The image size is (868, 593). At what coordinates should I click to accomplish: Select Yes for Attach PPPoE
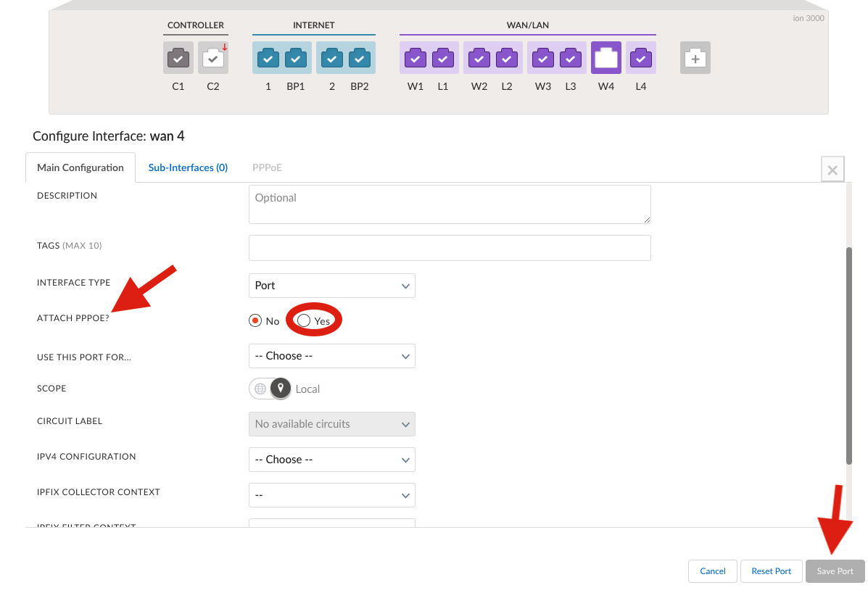coord(303,320)
